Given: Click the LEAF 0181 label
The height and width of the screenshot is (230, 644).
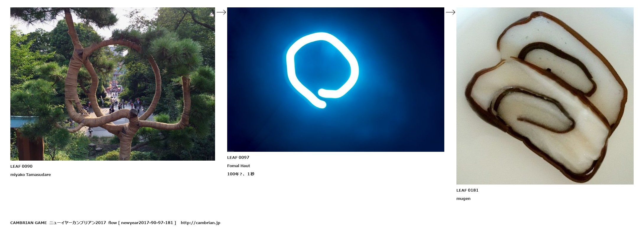Looking at the screenshot, I should tap(467, 190).
